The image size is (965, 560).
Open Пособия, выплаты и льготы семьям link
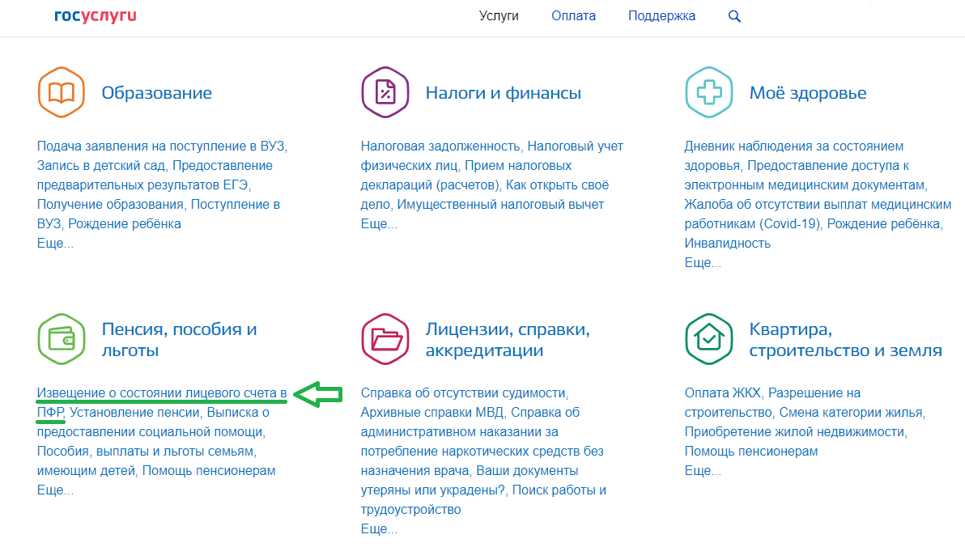(x=145, y=451)
